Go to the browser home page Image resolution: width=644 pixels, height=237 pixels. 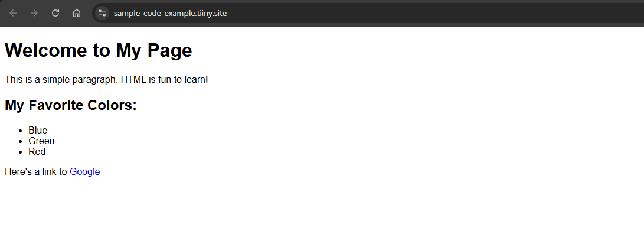[x=77, y=13]
